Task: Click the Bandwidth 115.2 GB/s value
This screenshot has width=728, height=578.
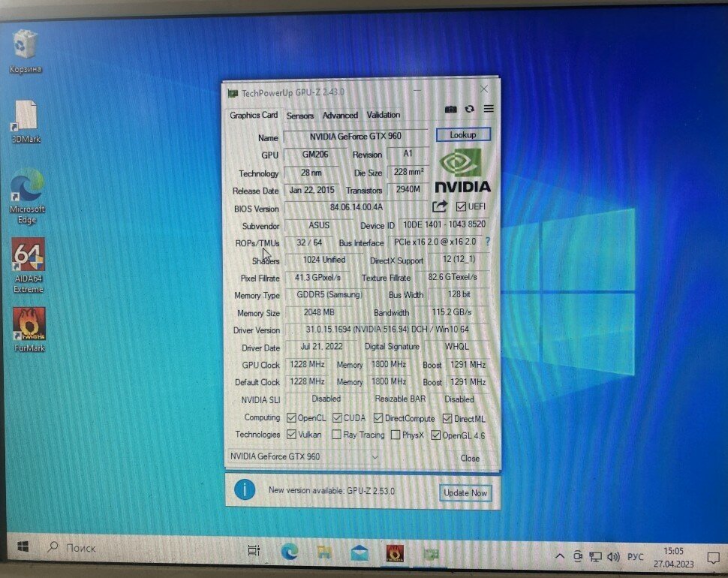Action: pos(452,312)
